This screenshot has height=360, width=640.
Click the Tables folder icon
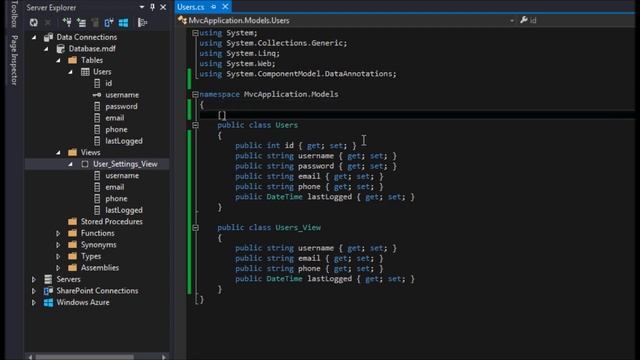click(x=73, y=60)
